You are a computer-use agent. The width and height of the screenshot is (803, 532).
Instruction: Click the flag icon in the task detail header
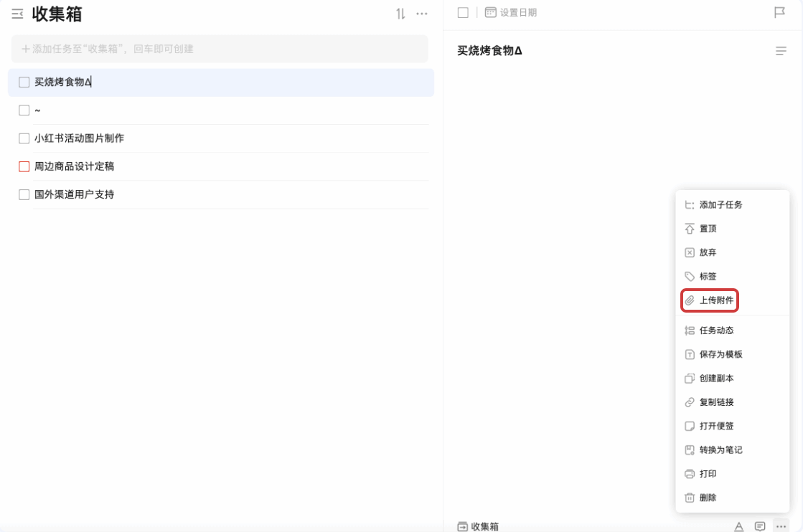pyautogui.click(x=780, y=11)
